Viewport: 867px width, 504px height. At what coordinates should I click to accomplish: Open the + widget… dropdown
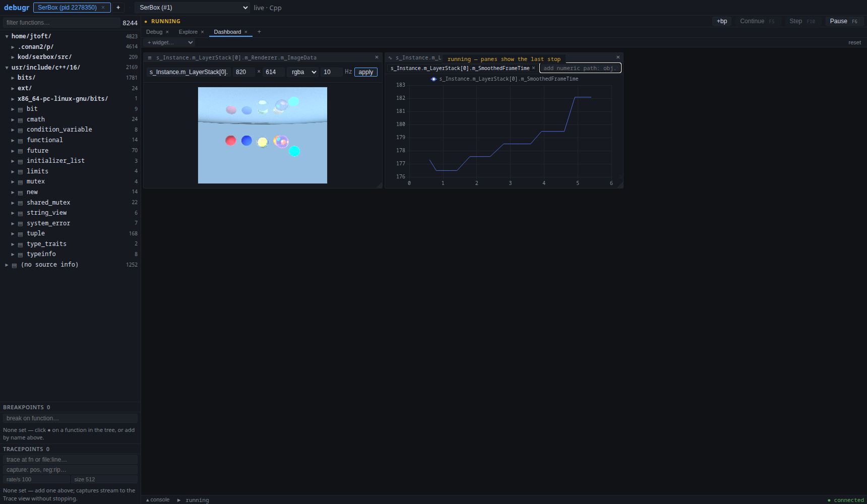[x=169, y=42]
